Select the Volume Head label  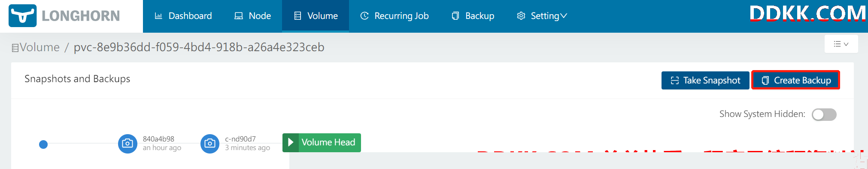click(328, 142)
